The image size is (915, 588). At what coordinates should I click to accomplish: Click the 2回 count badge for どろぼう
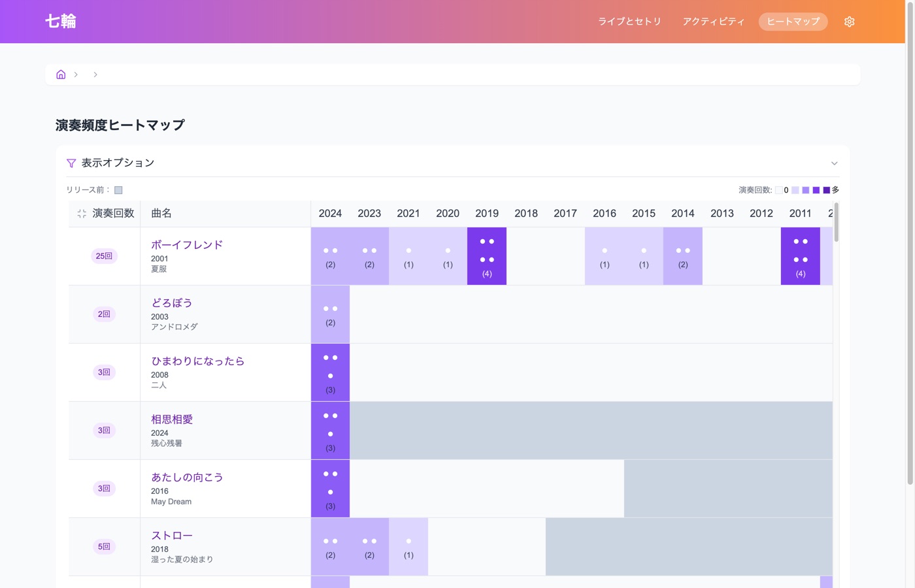[104, 314]
